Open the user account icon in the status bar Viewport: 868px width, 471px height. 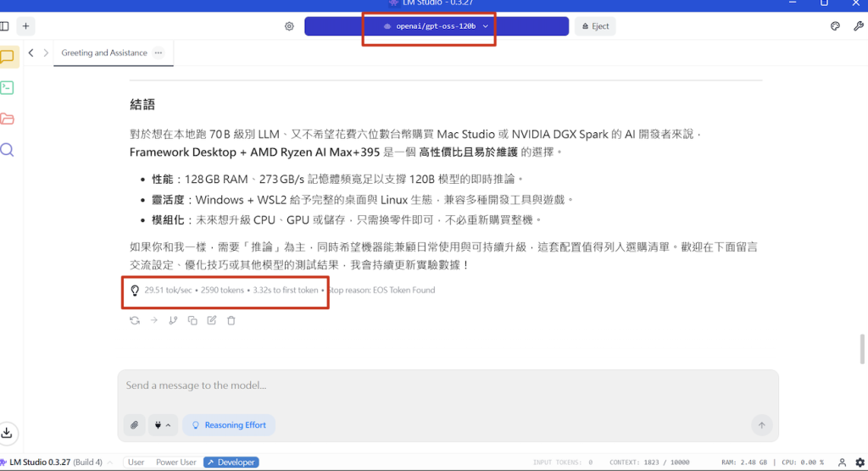[842, 463]
